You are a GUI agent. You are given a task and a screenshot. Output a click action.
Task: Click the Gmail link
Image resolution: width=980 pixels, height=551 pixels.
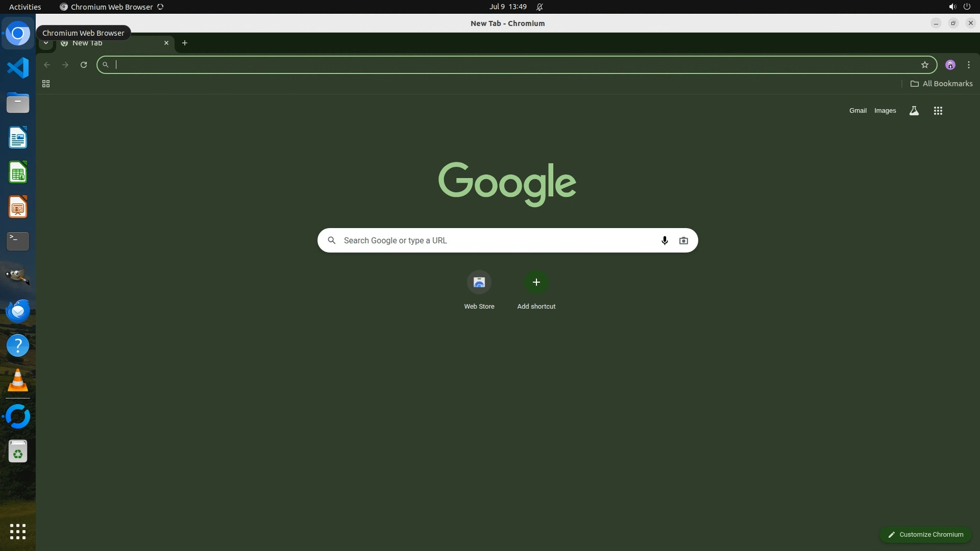[x=857, y=111]
